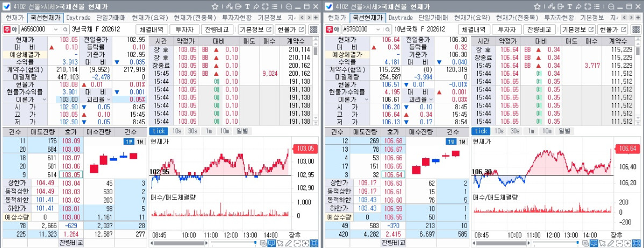
Task: Click zoom in icon under right chart
Action: pos(627,244)
